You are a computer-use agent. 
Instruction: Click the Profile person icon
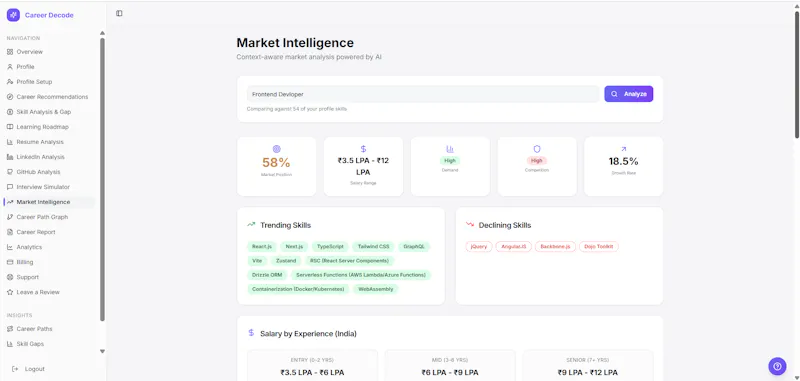tap(10, 67)
